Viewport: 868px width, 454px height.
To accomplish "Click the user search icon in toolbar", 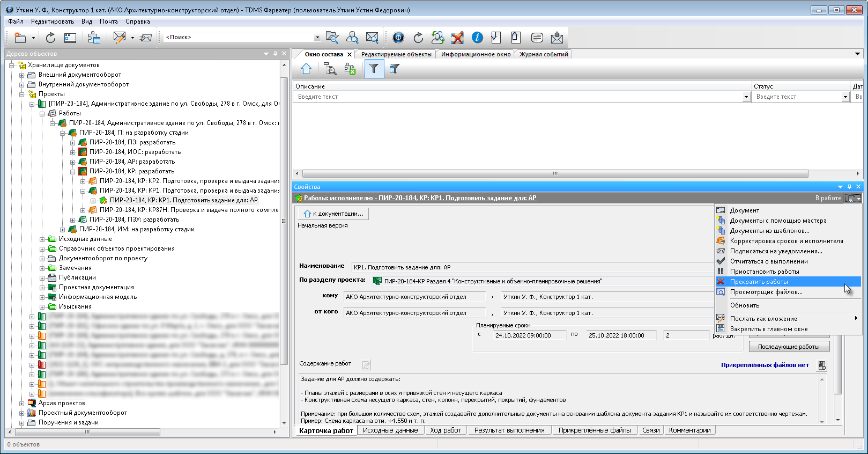I will click(x=352, y=37).
